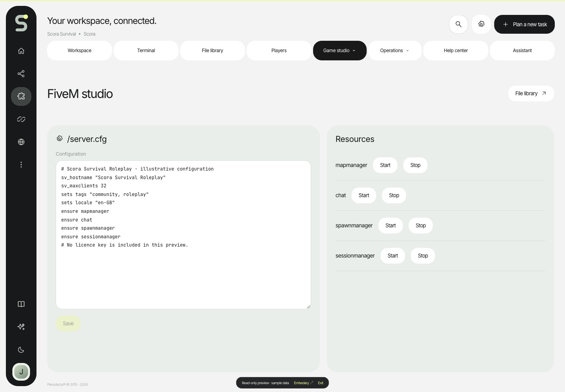Open the chain link icon in sidebar
This screenshot has width=565, height=392.
click(x=21, y=119)
